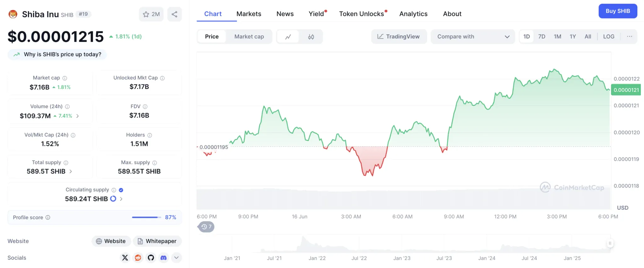This screenshot has width=644, height=268.
Task: Open chart more options ellipsis menu
Action: [629, 36]
